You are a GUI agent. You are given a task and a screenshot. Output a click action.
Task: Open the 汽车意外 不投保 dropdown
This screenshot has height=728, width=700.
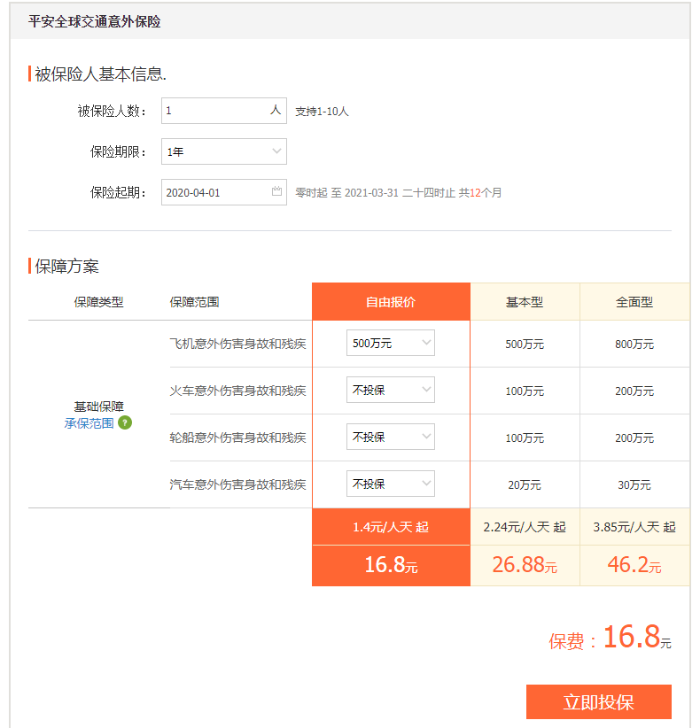click(x=391, y=484)
